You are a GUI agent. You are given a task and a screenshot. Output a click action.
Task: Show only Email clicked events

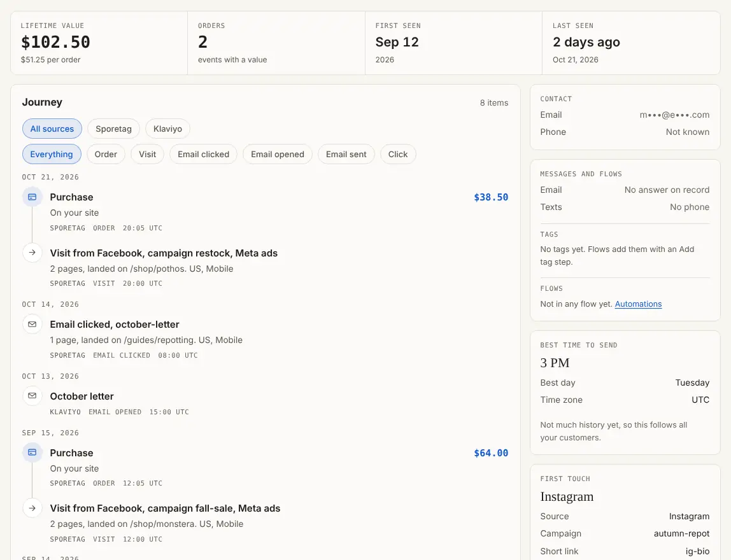203,154
